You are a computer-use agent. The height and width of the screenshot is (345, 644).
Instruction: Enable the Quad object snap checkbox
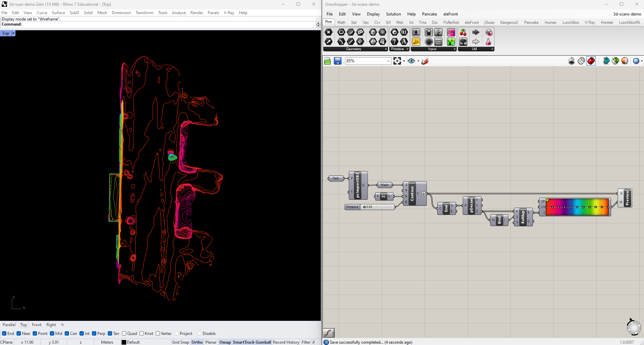coord(125,333)
